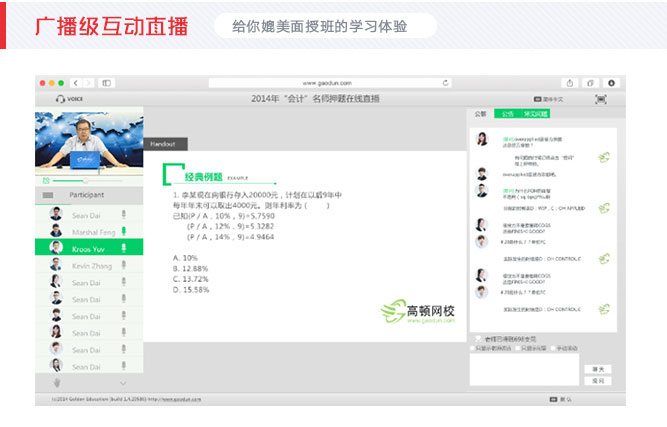The width and height of the screenshot is (667, 427).
Task: Click the 经典例题 slide heading
Action: [x=204, y=177]
